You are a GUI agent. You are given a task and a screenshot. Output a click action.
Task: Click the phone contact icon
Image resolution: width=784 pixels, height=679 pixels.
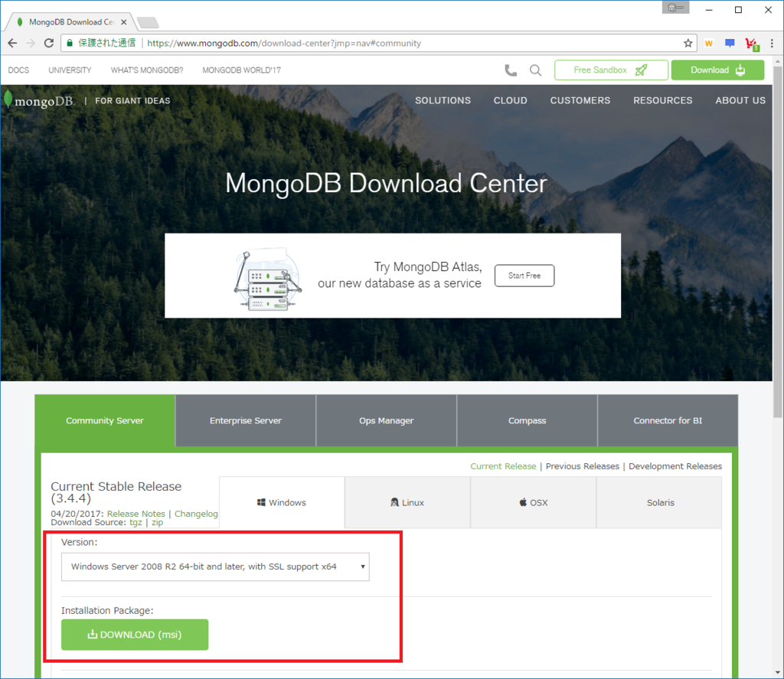click(x=511, y=70)
